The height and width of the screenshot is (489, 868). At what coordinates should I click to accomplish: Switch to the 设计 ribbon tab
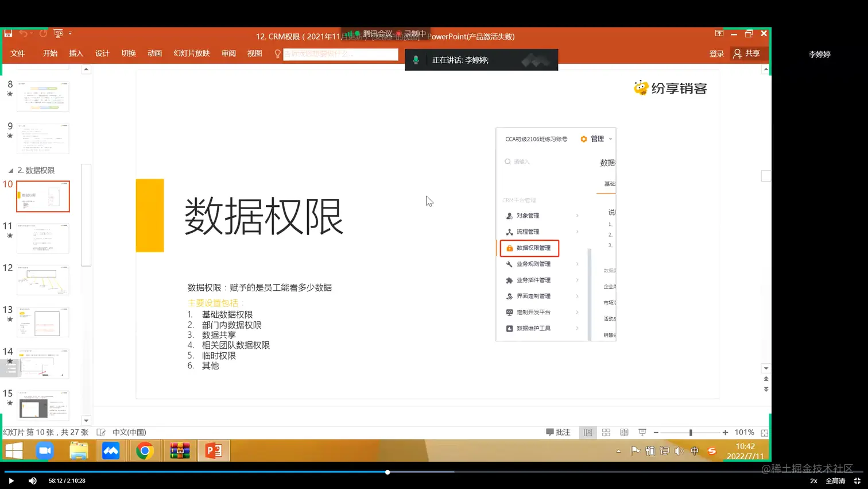click(102, 53)
